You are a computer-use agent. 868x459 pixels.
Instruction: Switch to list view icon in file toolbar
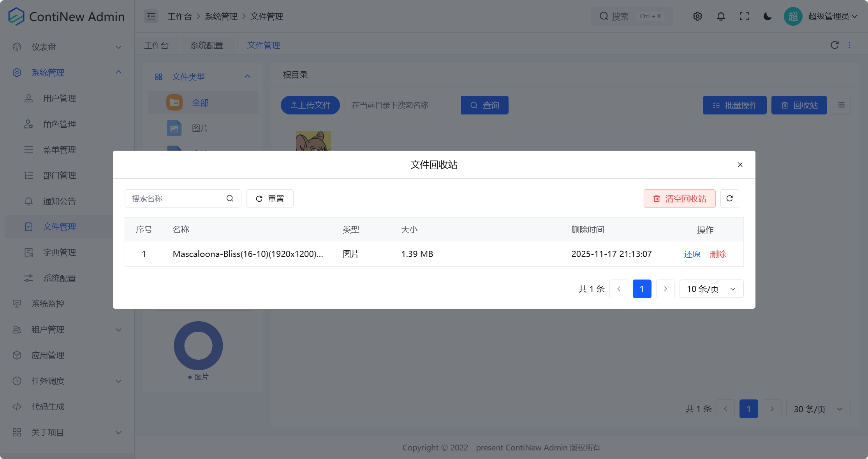tap(841, 105)
